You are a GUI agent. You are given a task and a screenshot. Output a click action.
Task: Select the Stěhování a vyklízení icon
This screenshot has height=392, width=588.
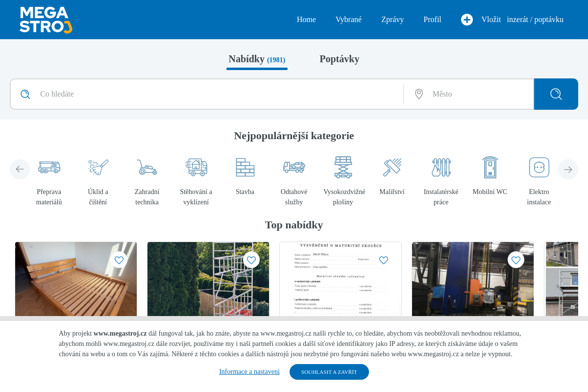point(196,167)
